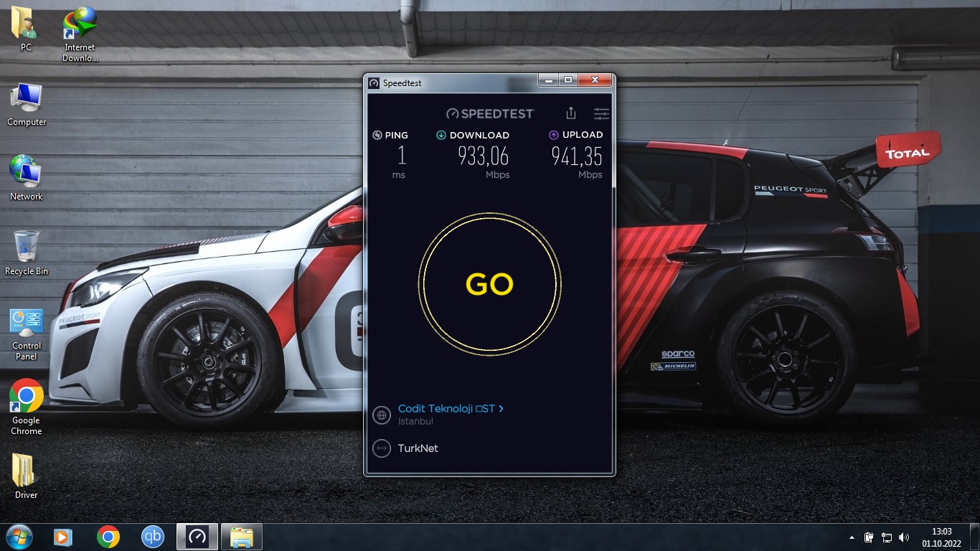Click the Speedtest app icon in title bar
The image size is (980, 551).
tap(373, 83)
